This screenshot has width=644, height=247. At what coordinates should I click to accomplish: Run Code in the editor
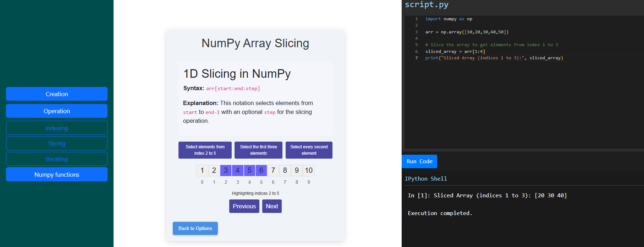(x=419, y=161)
